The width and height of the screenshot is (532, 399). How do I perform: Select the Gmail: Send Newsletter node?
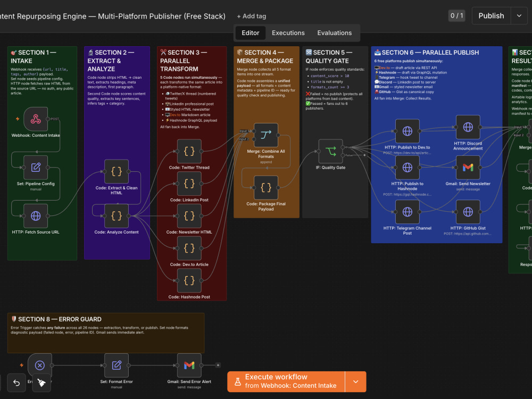click(x=468, y=167)
